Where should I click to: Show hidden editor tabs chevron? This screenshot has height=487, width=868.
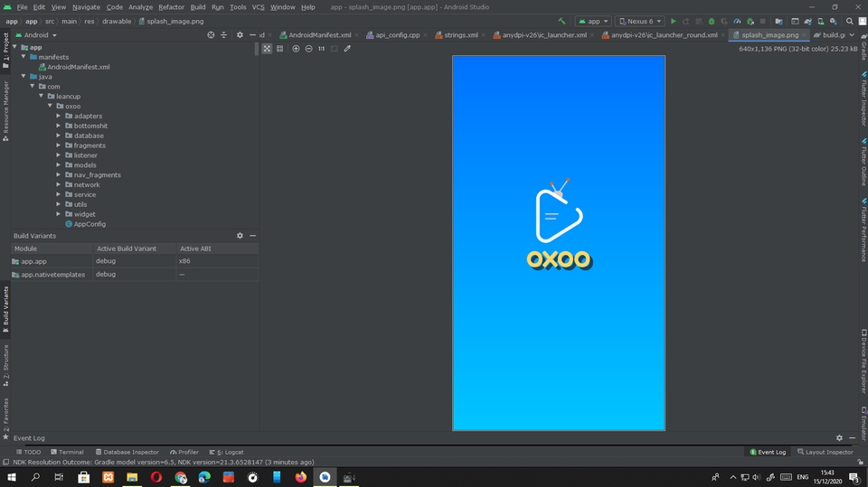(x=852, y=35)
